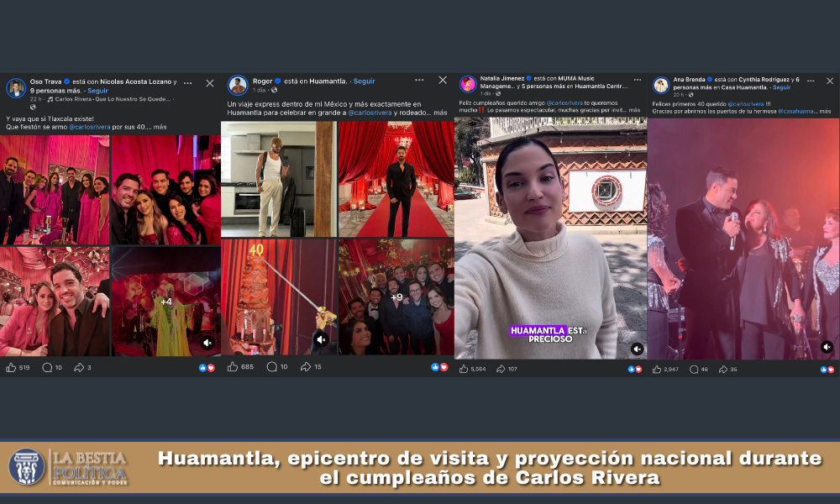Expand Roger's post text with "más"
Image resolution: width=840 pixels, height=504 pixels.
(x=440, y=112)
